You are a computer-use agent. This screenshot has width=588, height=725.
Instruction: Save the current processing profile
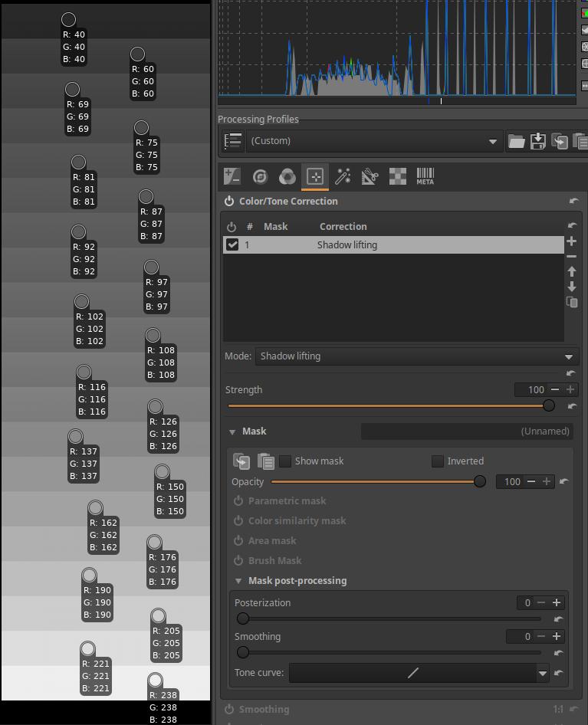coord(538,141)
